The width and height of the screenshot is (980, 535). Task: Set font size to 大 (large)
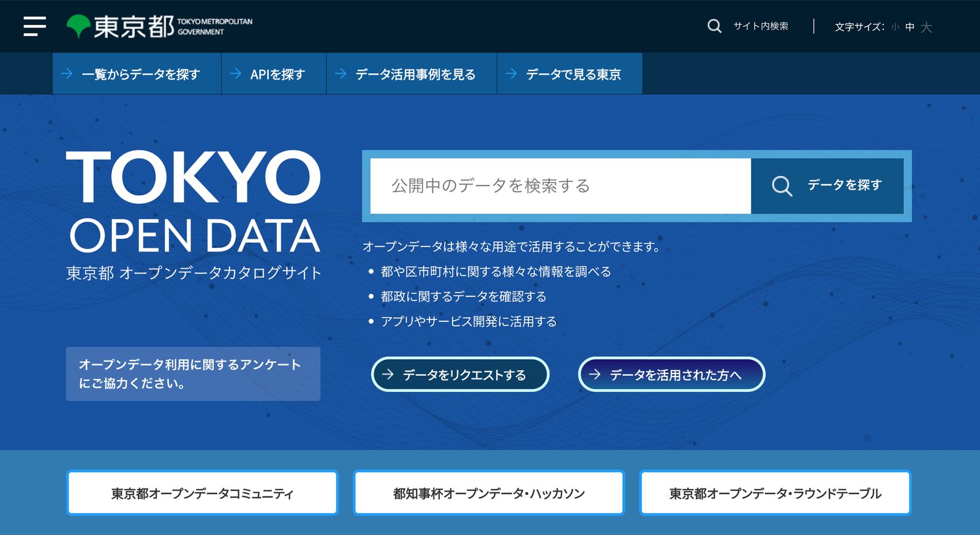[x=926, y=27]
